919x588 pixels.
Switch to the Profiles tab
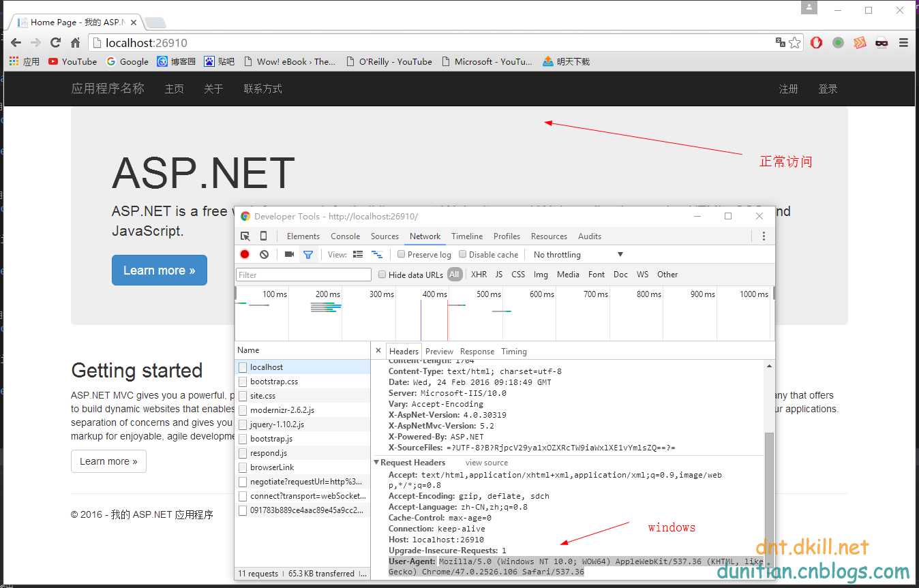tap(507, 236)
